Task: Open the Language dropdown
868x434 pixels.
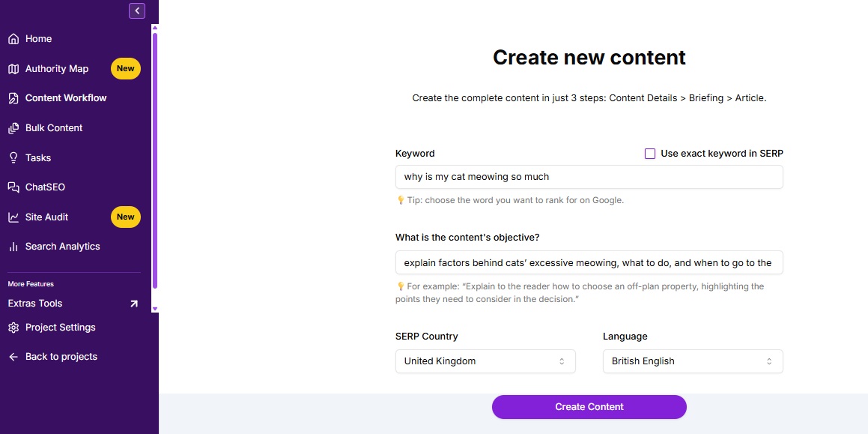Action: click(692, 361)
